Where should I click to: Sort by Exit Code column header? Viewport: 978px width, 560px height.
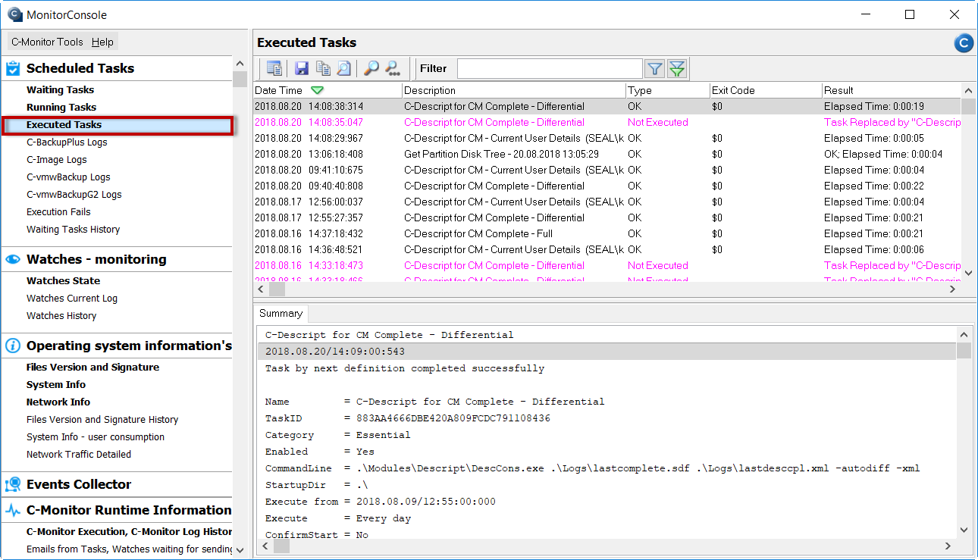[x=766, y=90]
